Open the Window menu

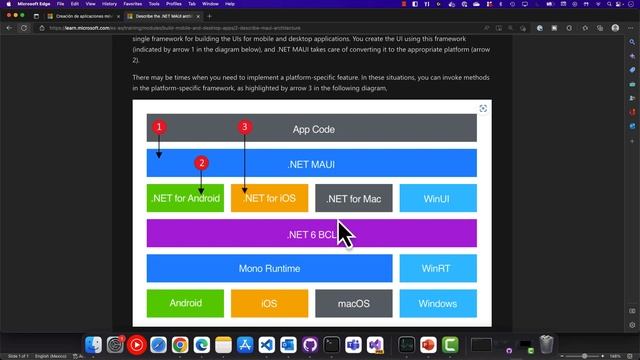(x=210, y=4)
